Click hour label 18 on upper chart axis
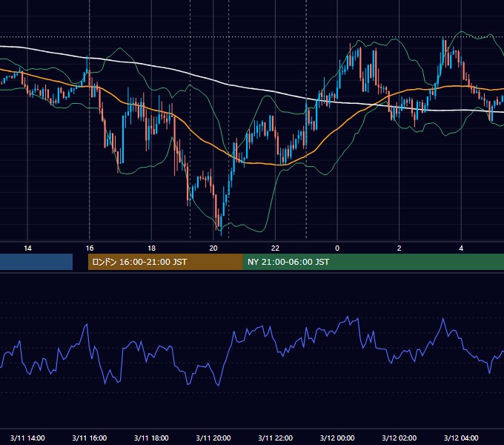Image resolution: width=504 pixels, height=445 pixels. (x=151, y=248)
